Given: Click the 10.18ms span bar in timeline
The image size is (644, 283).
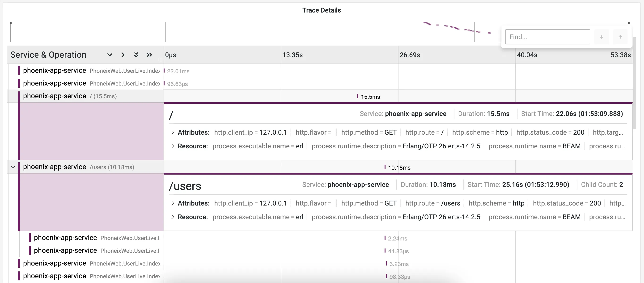Looking at the screenshot, I should (x=385, y=167).
